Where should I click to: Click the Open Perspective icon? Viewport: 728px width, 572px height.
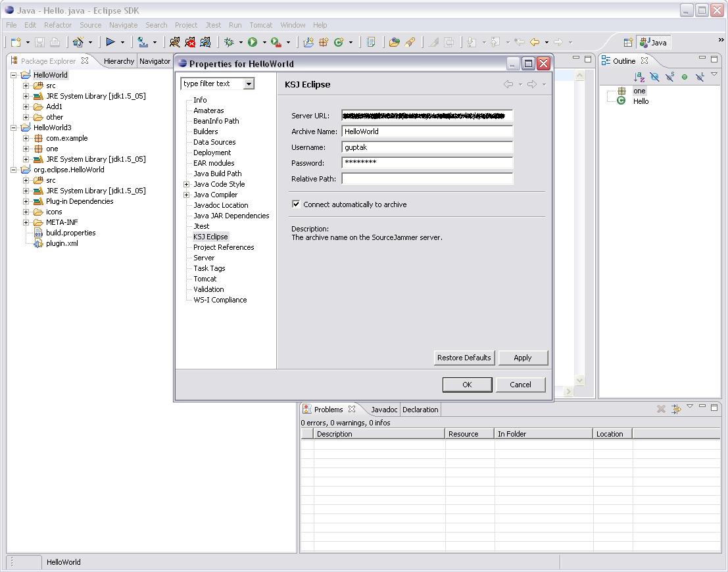click(x=628, y=43)
